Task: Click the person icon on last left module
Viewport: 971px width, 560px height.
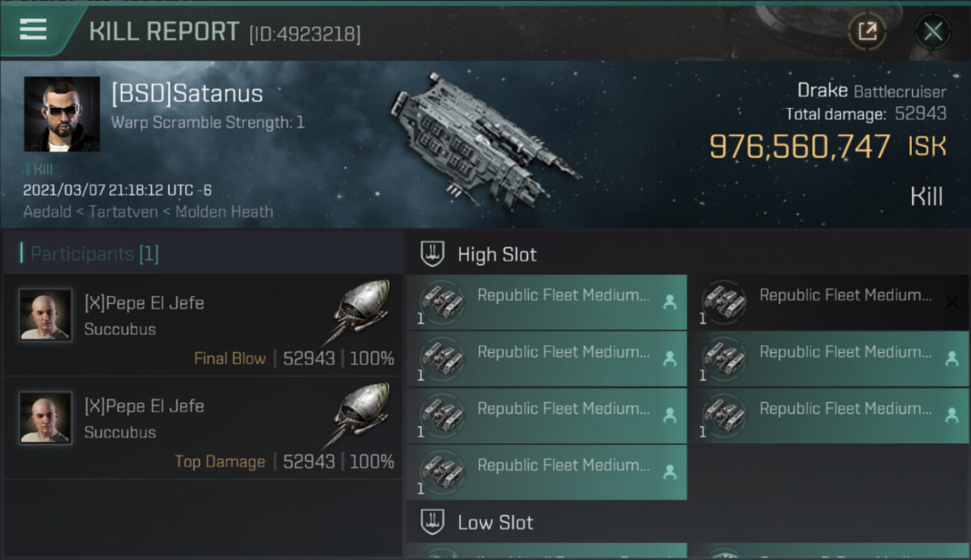Action: pos(669,472)
